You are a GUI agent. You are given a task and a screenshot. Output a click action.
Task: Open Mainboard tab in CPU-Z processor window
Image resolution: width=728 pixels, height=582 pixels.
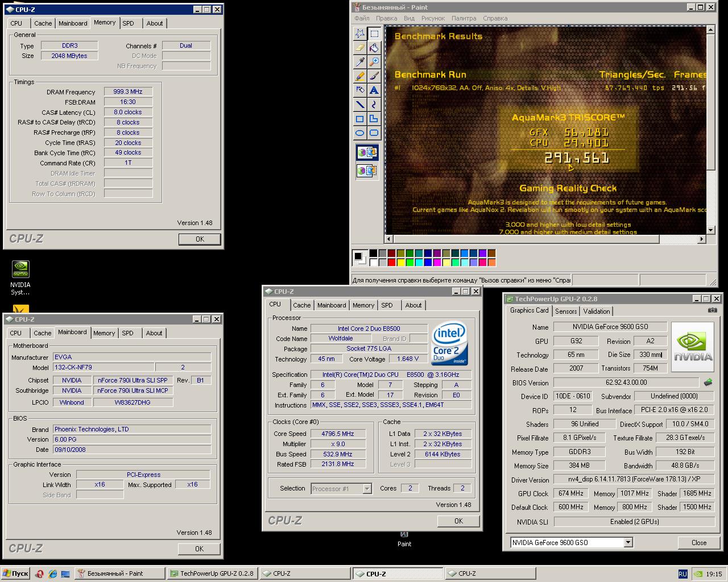coord(332,305)
